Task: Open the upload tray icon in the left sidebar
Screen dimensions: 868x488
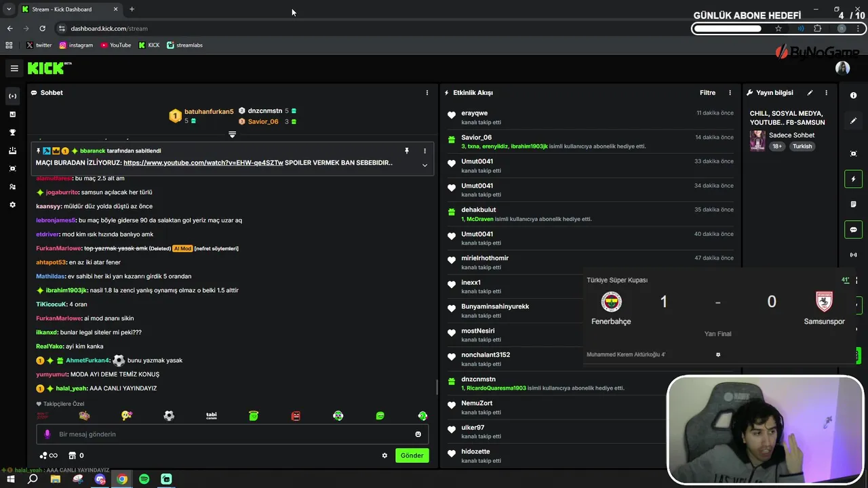Action: coord(12,150)
